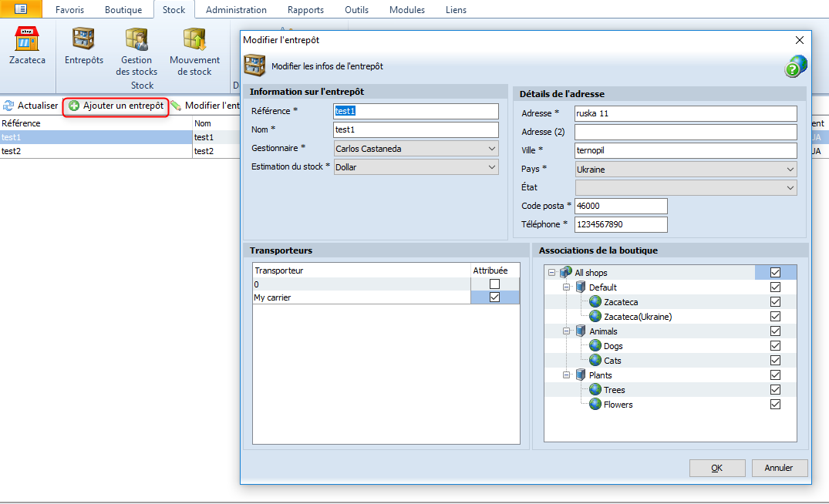
Task: Close the Modifier l'entrepôt dialog
Action: [x=800, y=40]
